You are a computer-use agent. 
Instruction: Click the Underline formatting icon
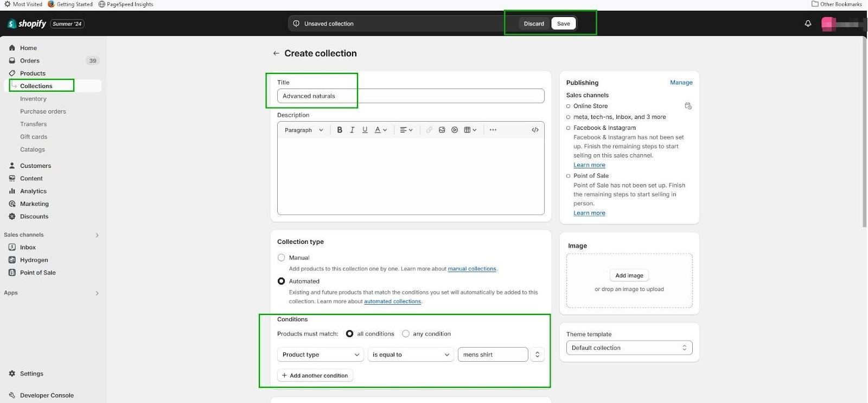click(365, 130)
